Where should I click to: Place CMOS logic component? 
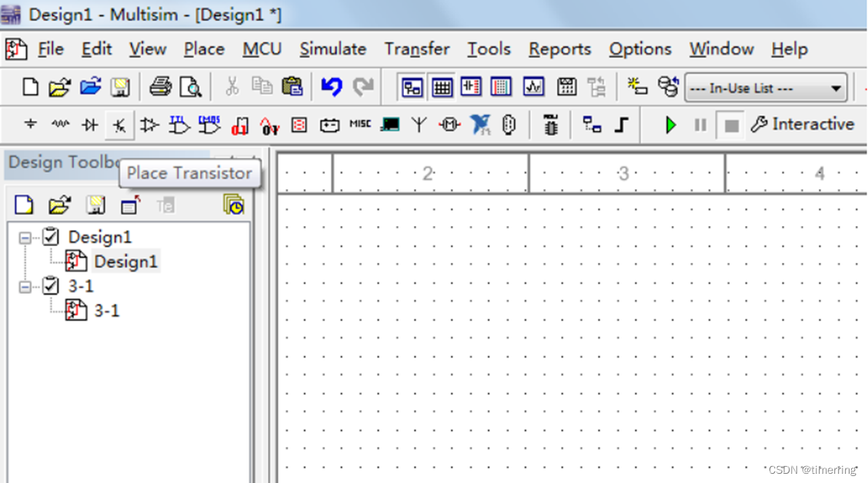click(x=209, y=125)
